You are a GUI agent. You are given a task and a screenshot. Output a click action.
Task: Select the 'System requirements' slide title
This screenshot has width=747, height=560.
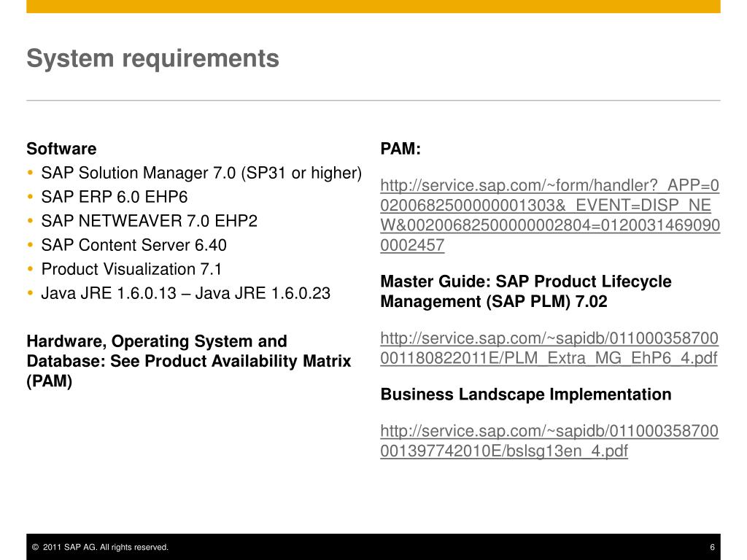[x=153, y=58]
